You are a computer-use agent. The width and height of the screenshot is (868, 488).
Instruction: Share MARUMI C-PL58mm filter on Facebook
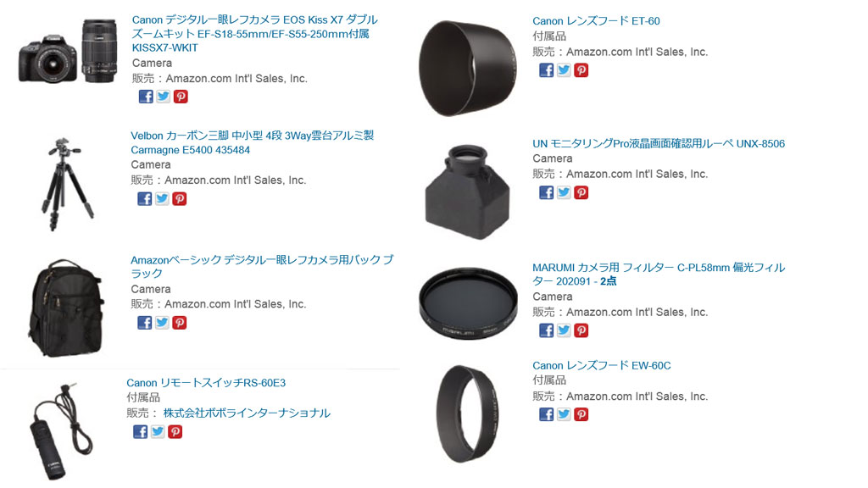click(x=547, y=330)
